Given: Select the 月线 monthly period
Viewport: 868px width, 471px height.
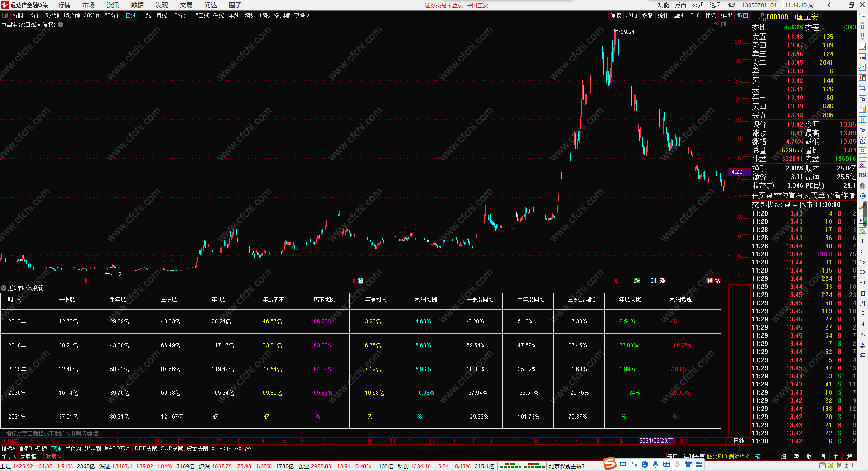Looking at the screenshot, I should [162, 15].
